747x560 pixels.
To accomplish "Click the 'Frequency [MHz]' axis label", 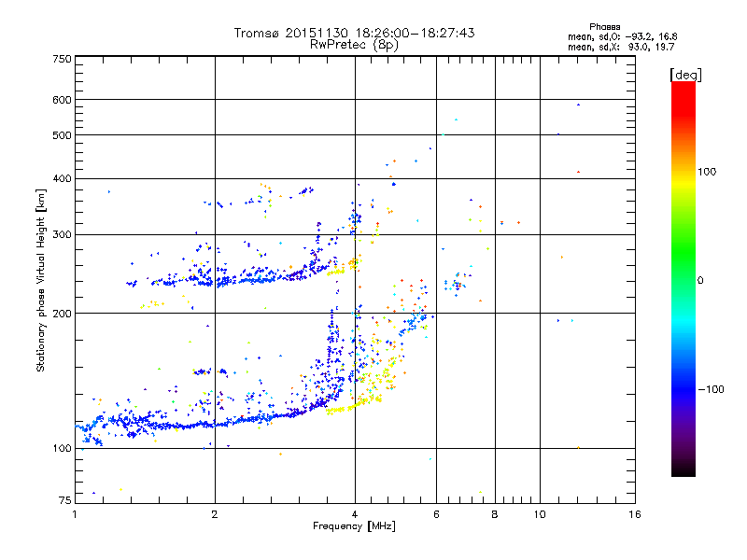I will pyautogui.click(x=354, y=526).
